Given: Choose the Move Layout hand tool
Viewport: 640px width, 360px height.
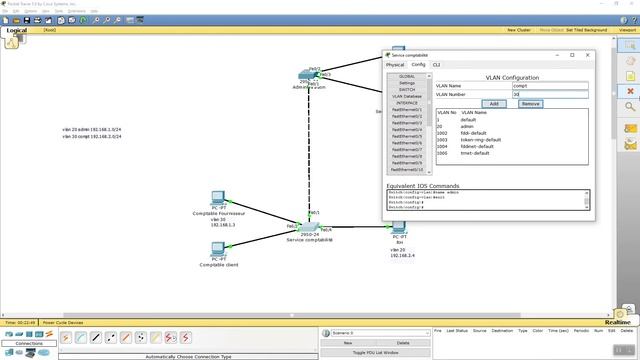Looking at the screenshot, I should tap(630, 61).
